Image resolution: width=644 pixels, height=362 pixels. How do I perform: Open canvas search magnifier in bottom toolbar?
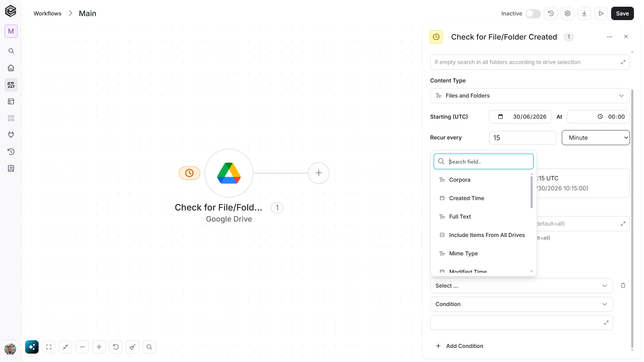pyautogui.click(x=149, y=347)
